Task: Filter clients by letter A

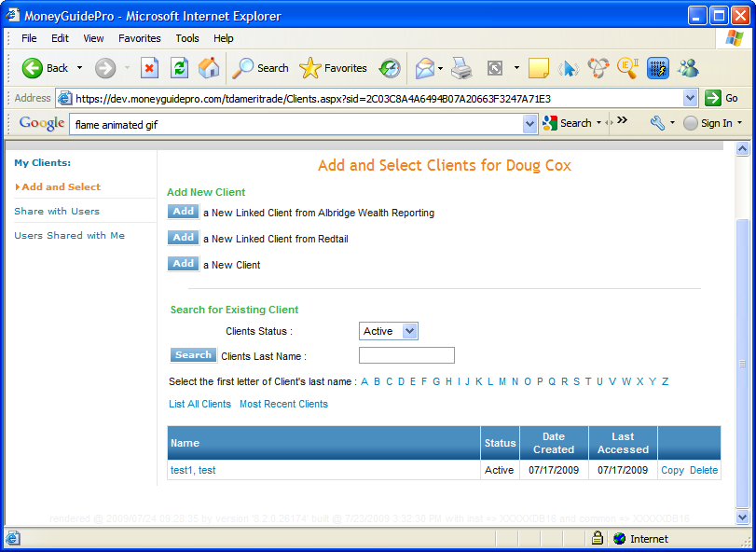Action: [x=364, y=381]
